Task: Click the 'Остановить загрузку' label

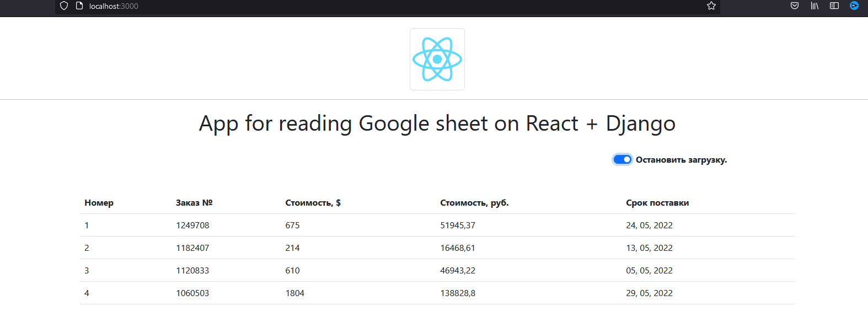Action: pos(681,159)
